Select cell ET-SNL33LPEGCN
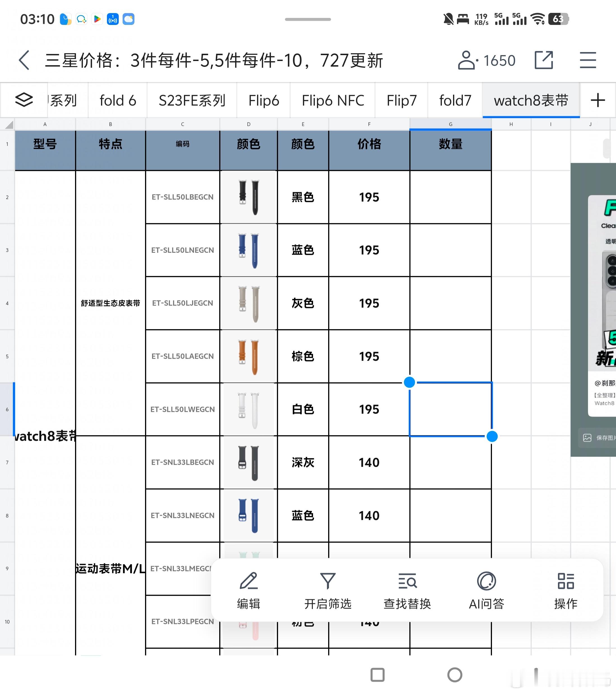This screenshot has width=616, height=694. [183, 621]
